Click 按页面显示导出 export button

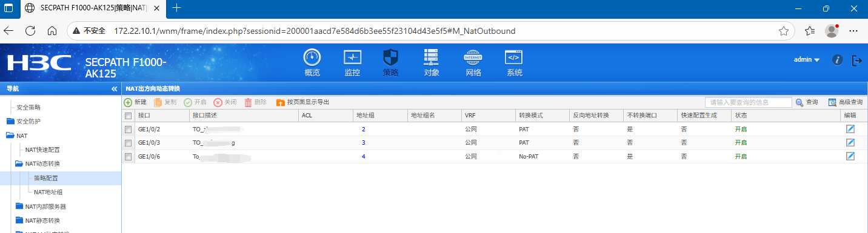point(302,102)
